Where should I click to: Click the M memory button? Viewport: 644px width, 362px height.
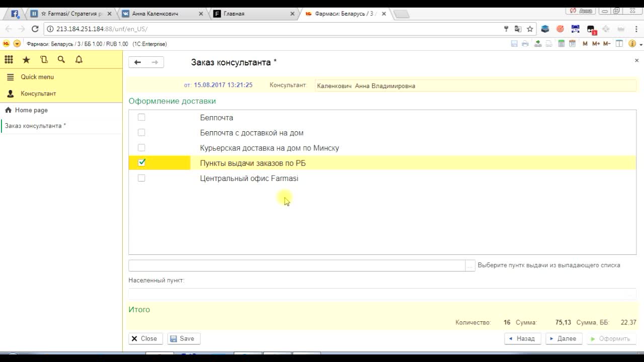coord(585,44)
